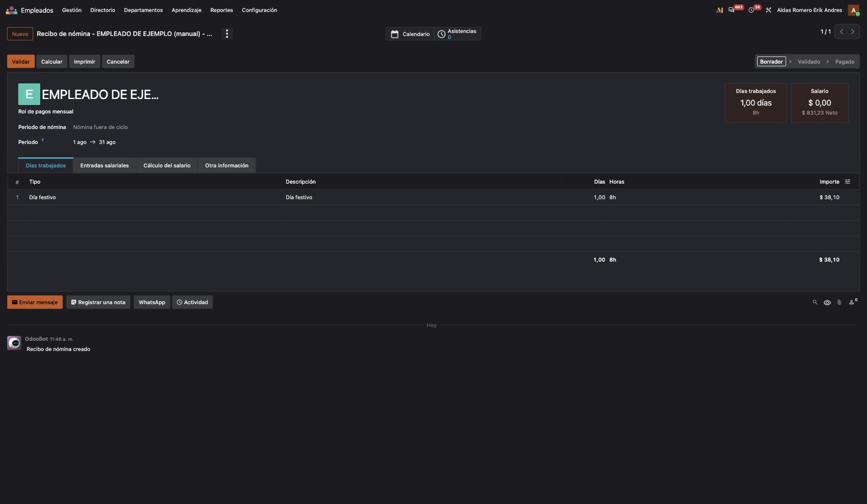
Task: Show followers via the person icon
Action: pos(852,302)
